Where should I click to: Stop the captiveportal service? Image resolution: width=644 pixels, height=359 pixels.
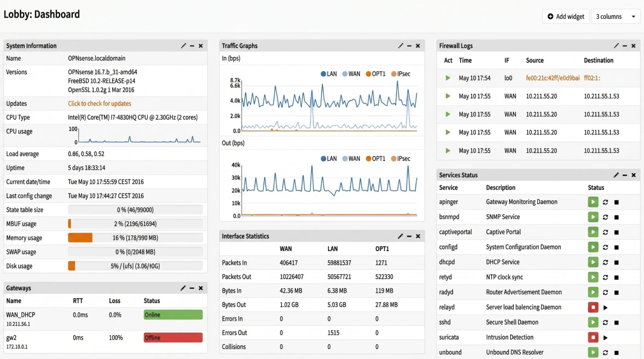pos(616,232)
